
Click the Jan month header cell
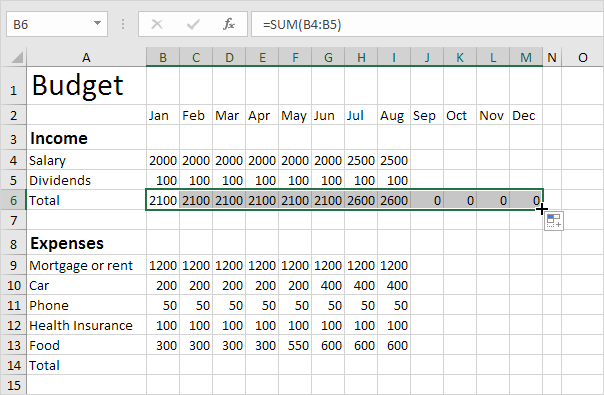pos(163,115)
